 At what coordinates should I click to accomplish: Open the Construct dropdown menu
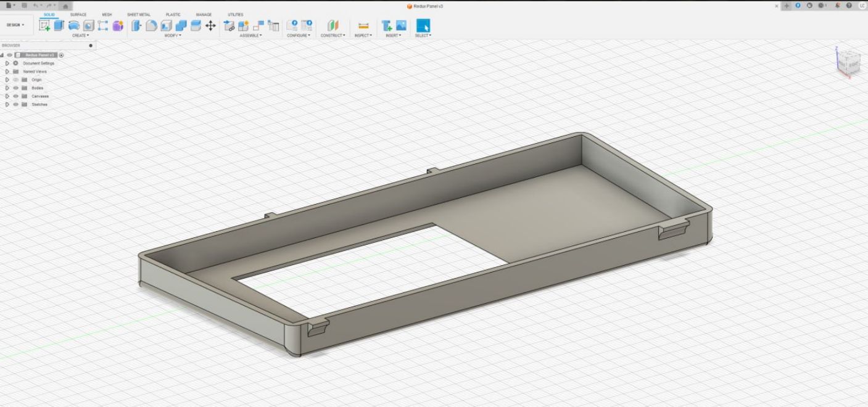[x=333, y=36]
